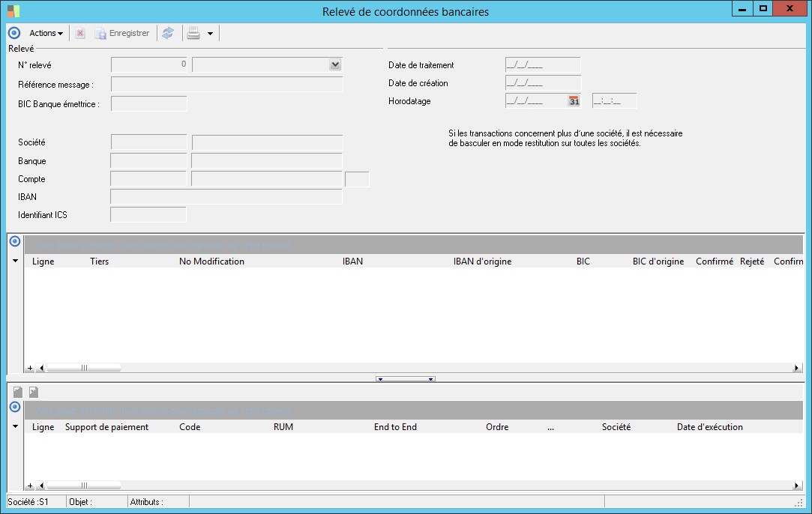
Task: Click into the Référence message field
Action: coord(226,85)
